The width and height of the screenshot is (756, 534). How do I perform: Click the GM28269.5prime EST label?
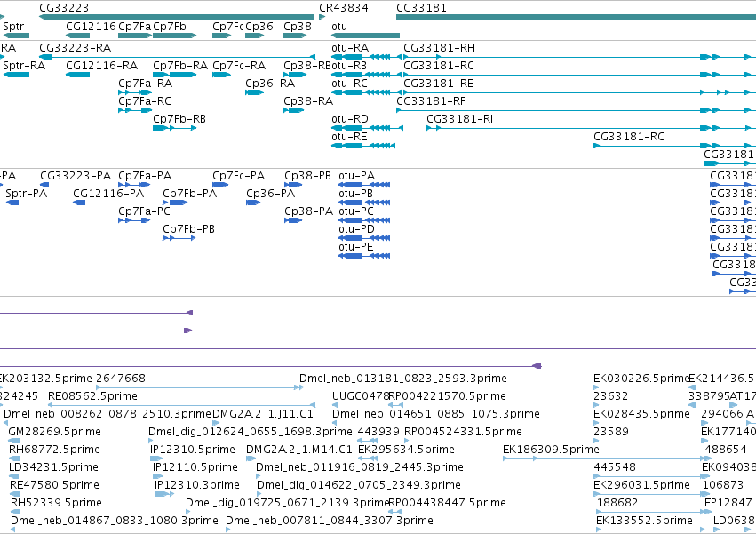click(55, 432)
